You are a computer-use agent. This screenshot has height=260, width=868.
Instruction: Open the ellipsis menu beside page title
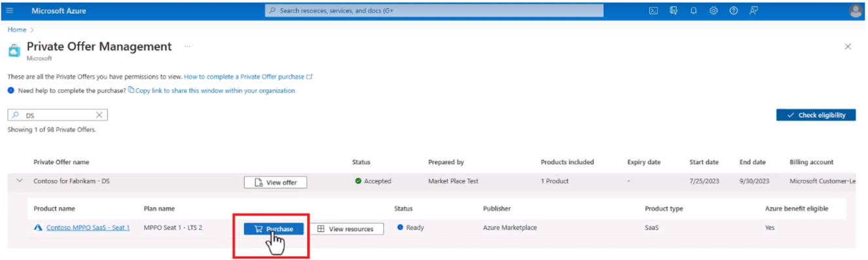coord(187,46)
